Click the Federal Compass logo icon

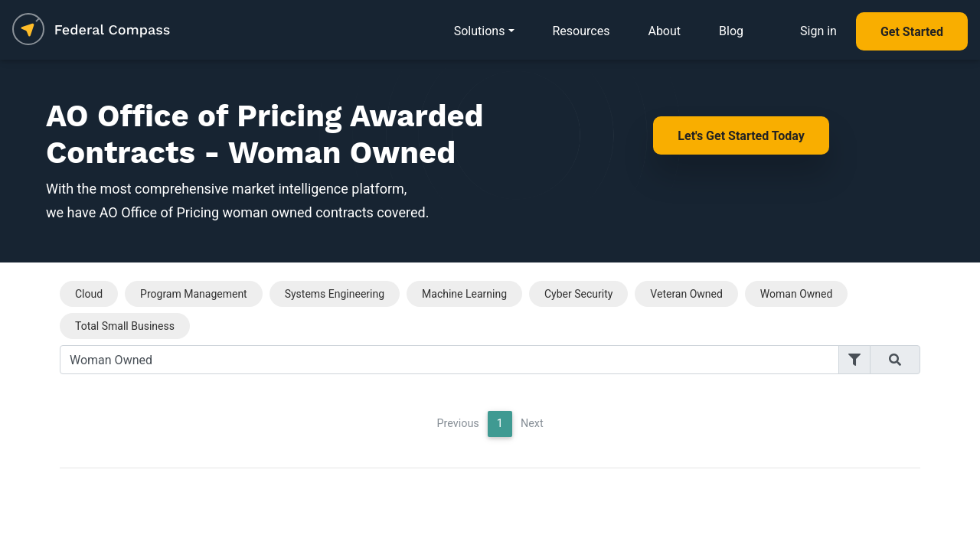28,30
